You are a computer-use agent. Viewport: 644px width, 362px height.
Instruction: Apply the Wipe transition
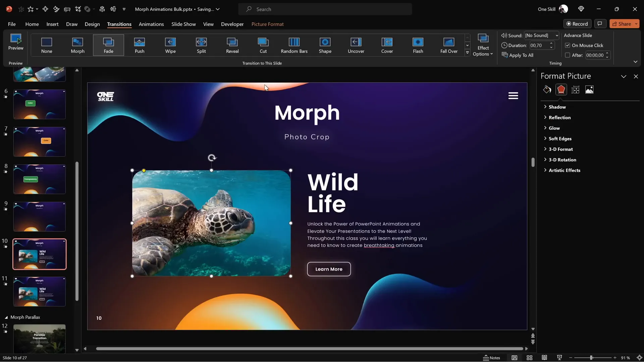[170, 45]
